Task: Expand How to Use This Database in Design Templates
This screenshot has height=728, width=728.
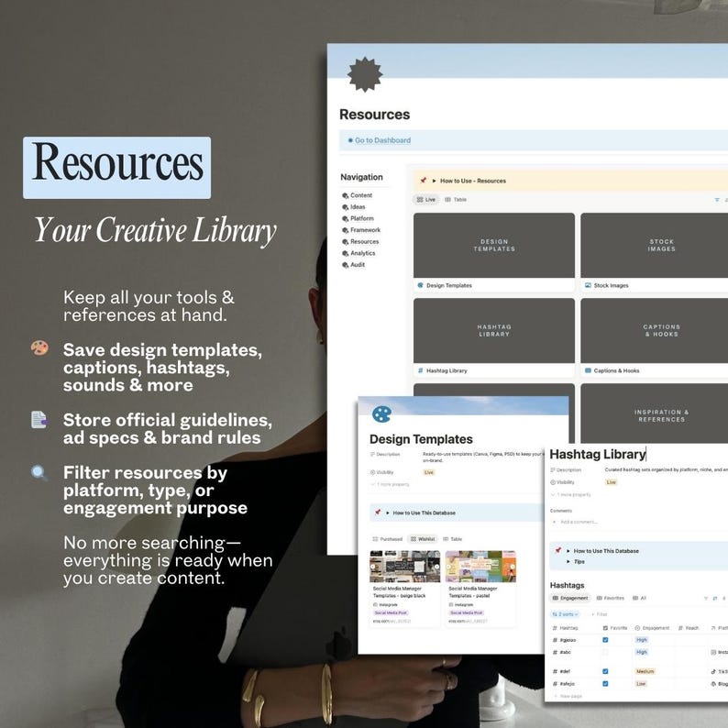Action: click(x=388, y=513)
